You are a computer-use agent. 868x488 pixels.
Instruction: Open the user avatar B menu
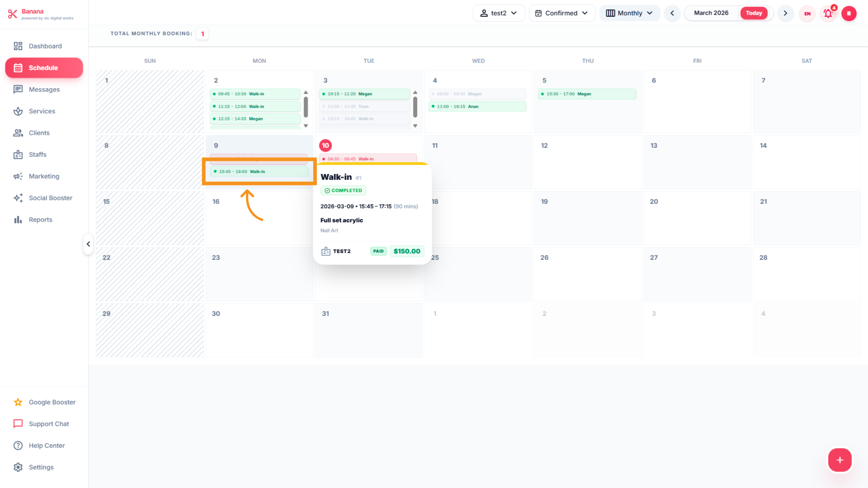coord(848,14)
